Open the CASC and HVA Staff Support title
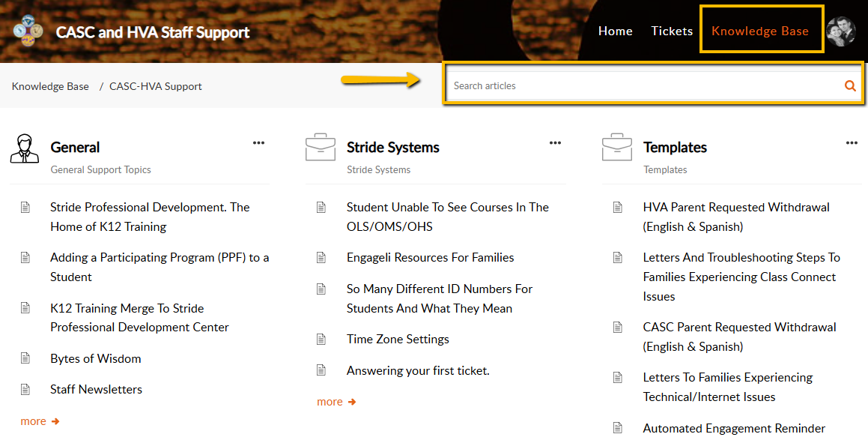This screenshot has height=446, width=868. [153, 32]
